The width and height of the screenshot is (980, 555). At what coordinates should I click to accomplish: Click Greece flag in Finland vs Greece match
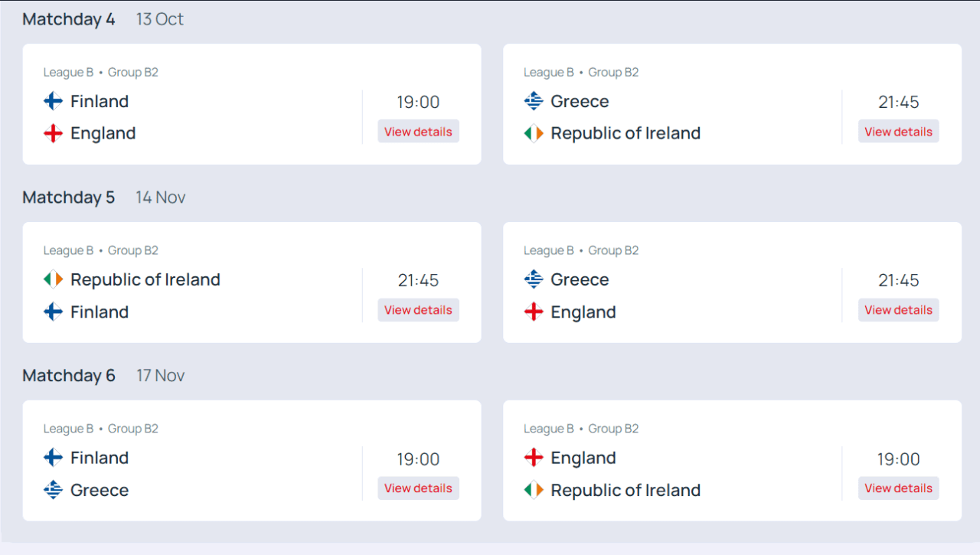click(x=53, y=490)
